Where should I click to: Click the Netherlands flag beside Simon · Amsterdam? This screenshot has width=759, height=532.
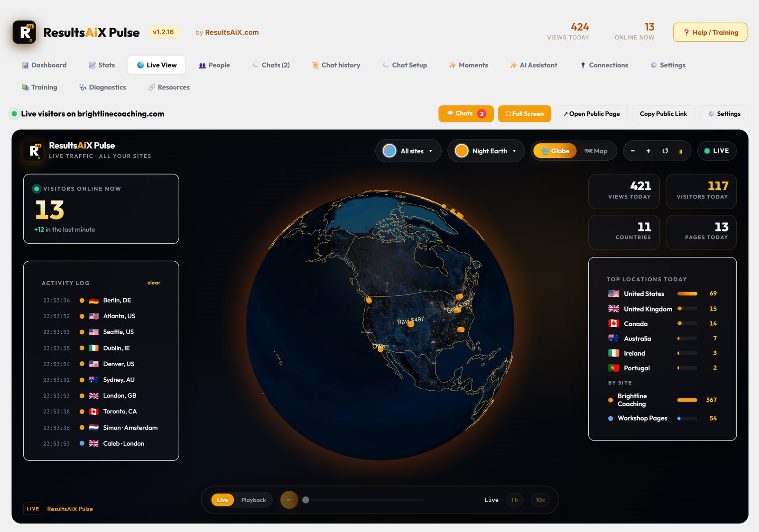coord(94,428)
